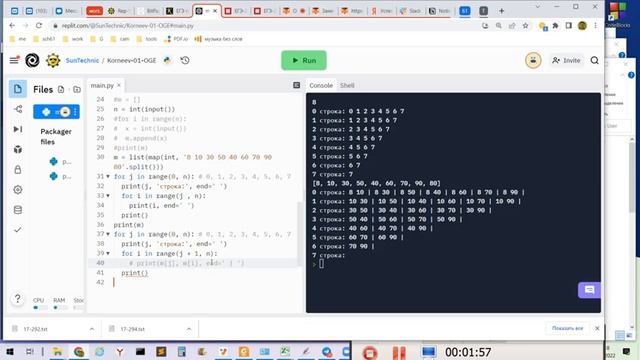Open the Replit home logo
Viewport: 640px width, 360px height.
(32, 60)
